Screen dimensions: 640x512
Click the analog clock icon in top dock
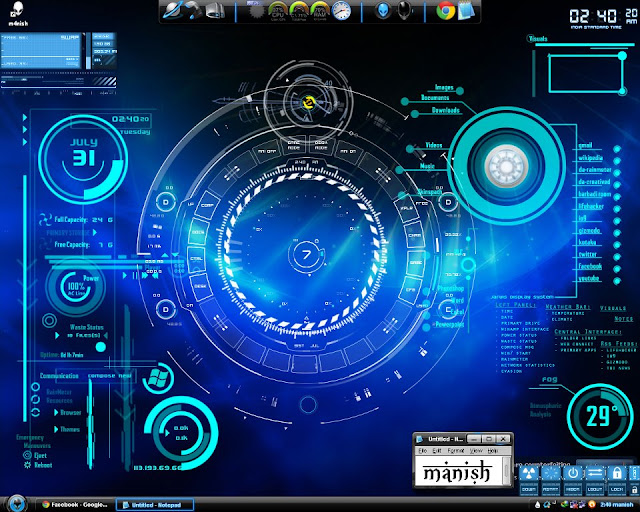(341, 11)
